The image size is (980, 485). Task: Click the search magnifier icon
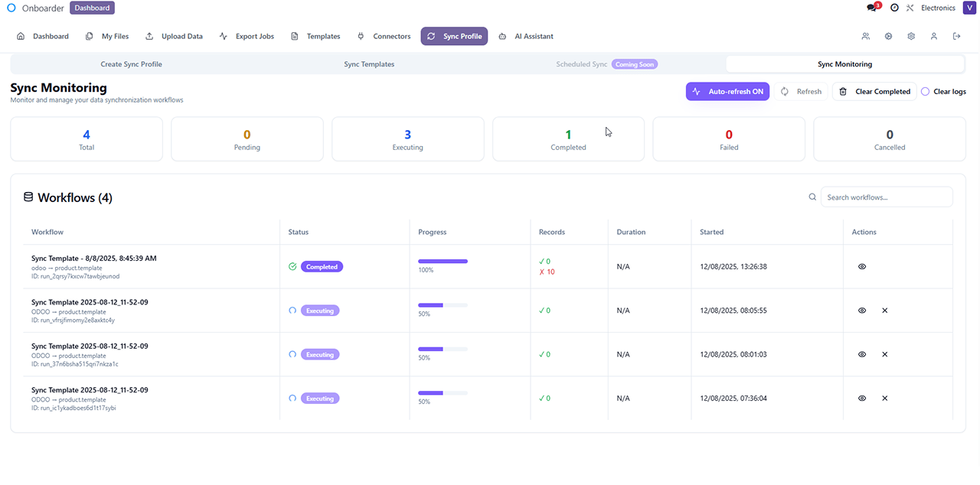[812, 197]
